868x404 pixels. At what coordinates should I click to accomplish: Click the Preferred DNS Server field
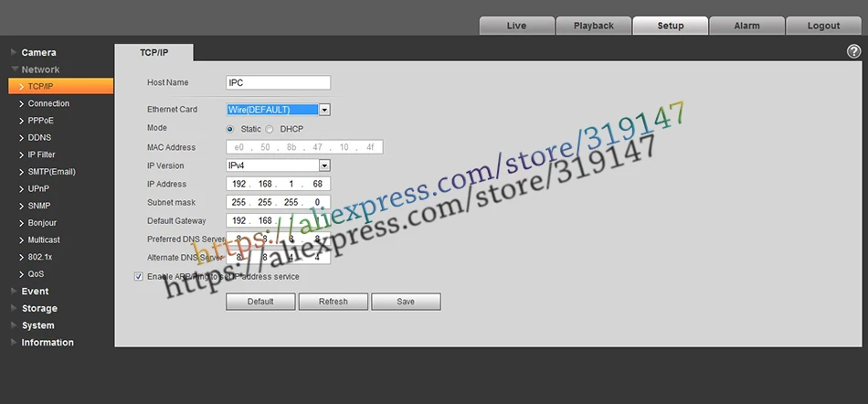(279, 239)
